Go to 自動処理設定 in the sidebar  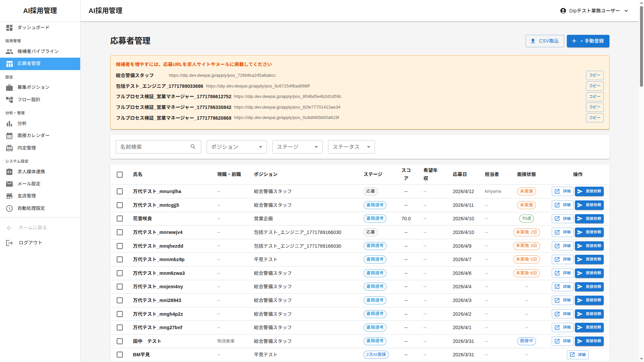[x=40, y=208]
